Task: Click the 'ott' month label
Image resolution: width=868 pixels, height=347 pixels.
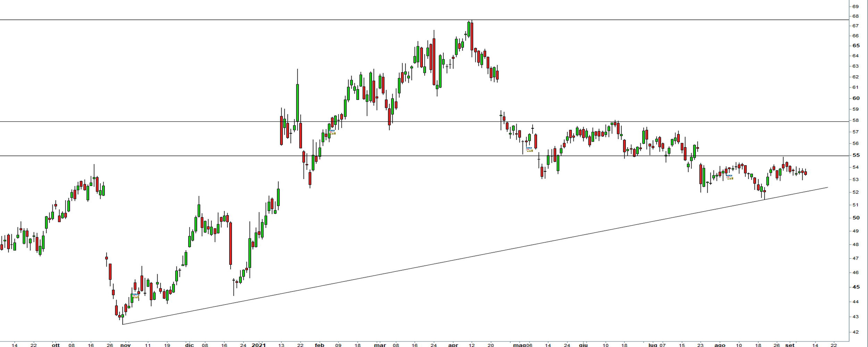Action: pos(56,345)
